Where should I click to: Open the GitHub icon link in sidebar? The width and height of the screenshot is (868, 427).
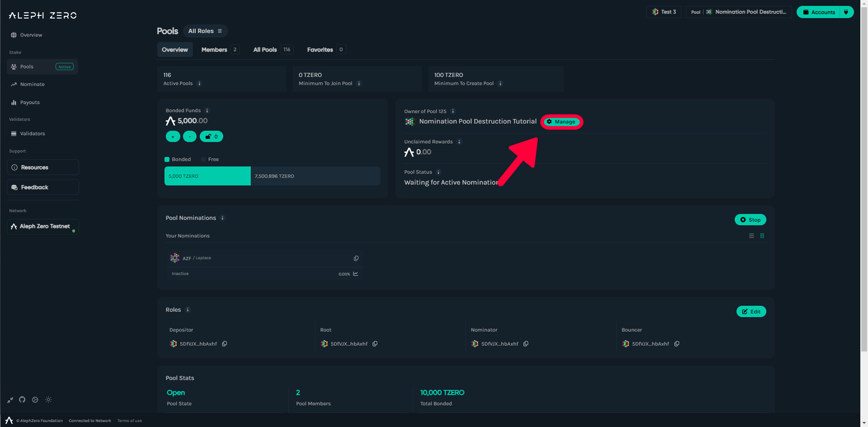click(x=22, y=399)
